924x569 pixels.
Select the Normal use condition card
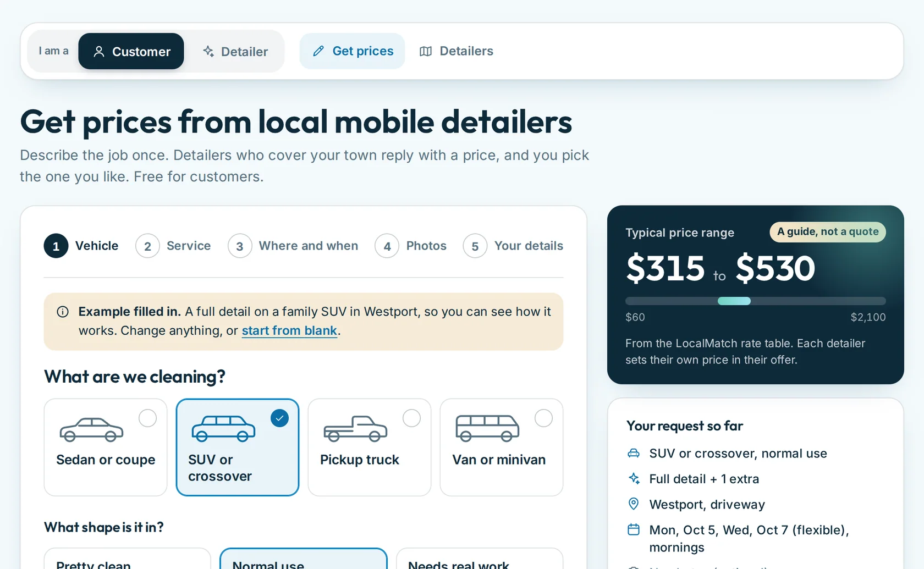coord(303,559)
